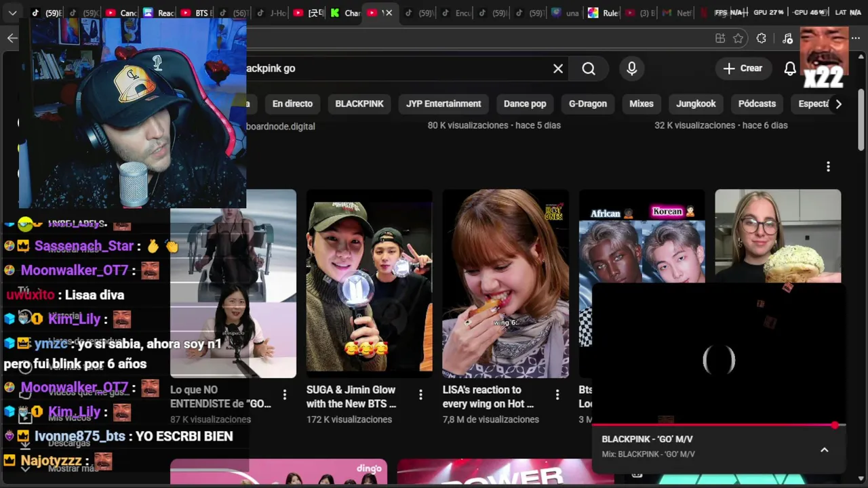Click '80 K visualizaciones · hace 5 días' text
Screen dimensions: 868x488
coord(494,125)
